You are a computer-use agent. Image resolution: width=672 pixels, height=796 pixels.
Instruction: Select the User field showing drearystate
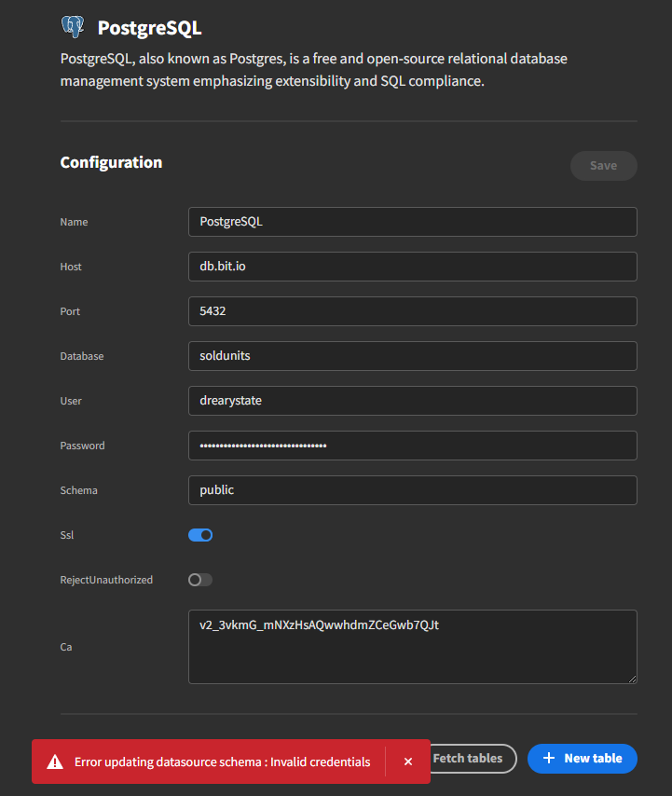click(x=412, y=400)
